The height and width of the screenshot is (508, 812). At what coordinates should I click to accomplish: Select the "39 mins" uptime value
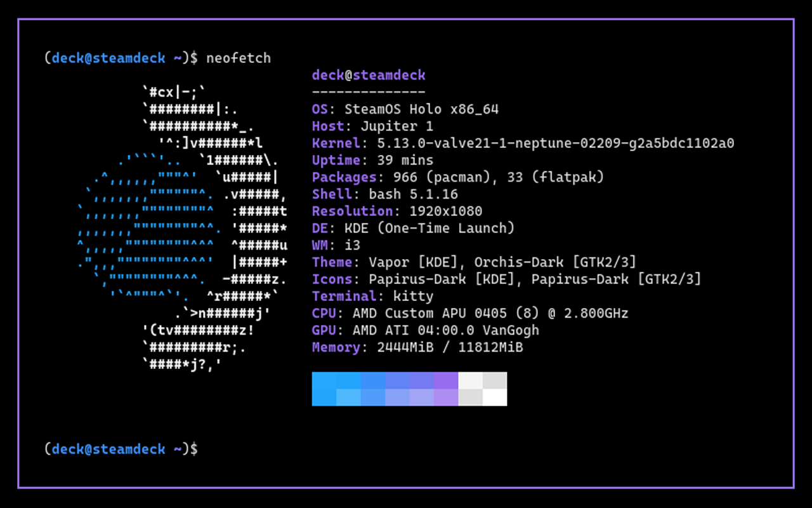[x=405, y=160]
